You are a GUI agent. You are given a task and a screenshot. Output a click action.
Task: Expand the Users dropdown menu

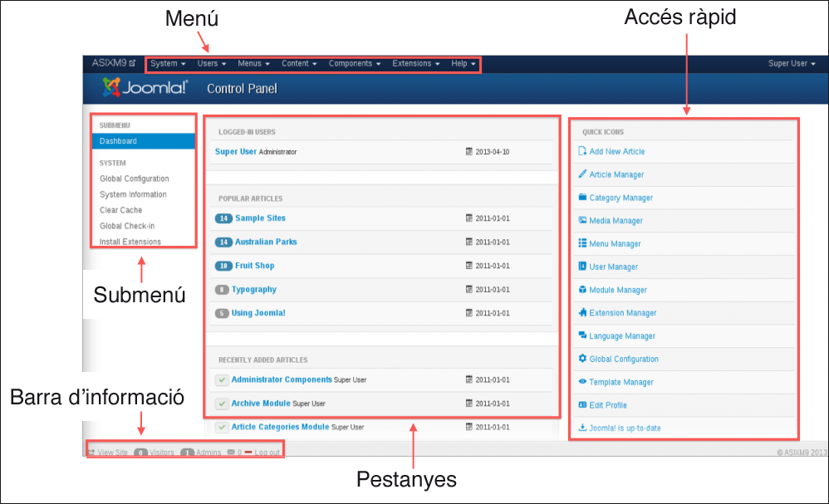212,63
